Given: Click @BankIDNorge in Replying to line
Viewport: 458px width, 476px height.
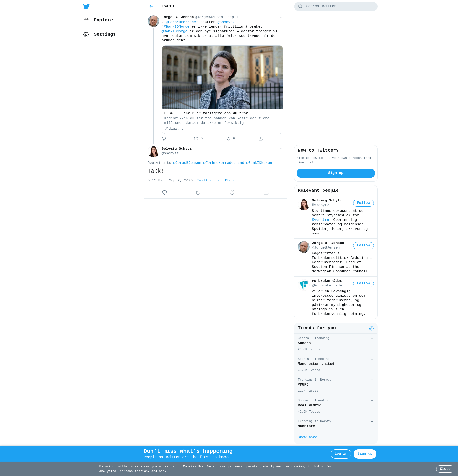Looking at the screenshot, I should pos(259,163).
